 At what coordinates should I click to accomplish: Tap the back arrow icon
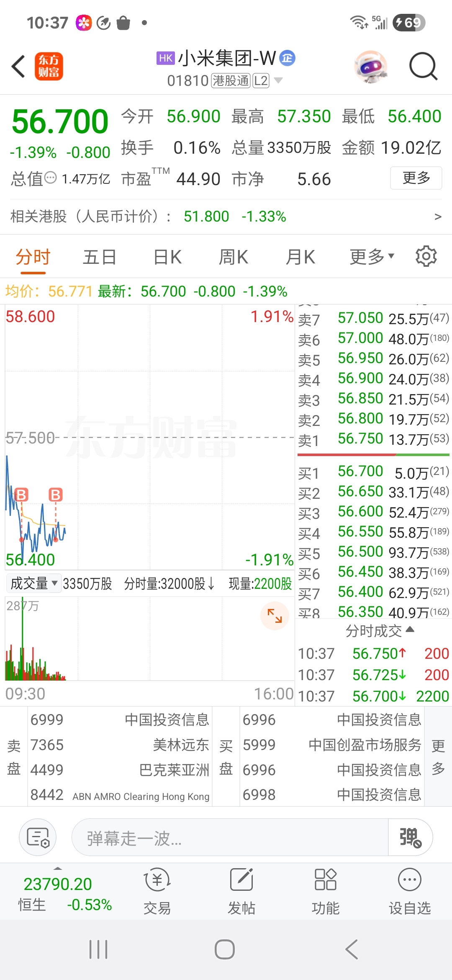pos(19,66)
